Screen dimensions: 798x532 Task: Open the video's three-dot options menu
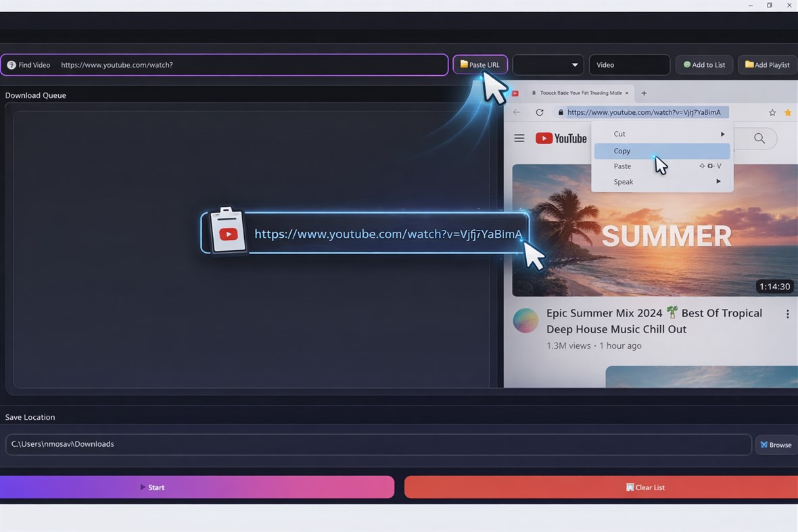787,314
